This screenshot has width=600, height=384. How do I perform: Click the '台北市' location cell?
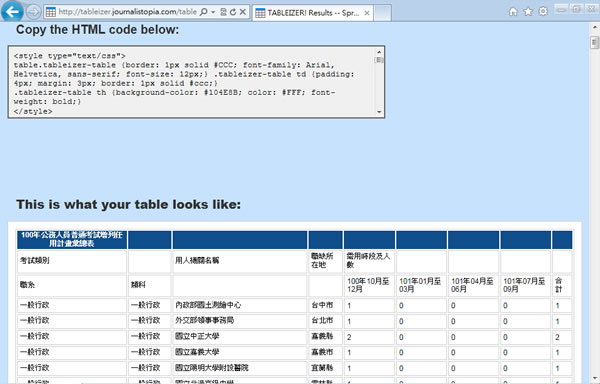pyautogui.click(x=326, y=321)
